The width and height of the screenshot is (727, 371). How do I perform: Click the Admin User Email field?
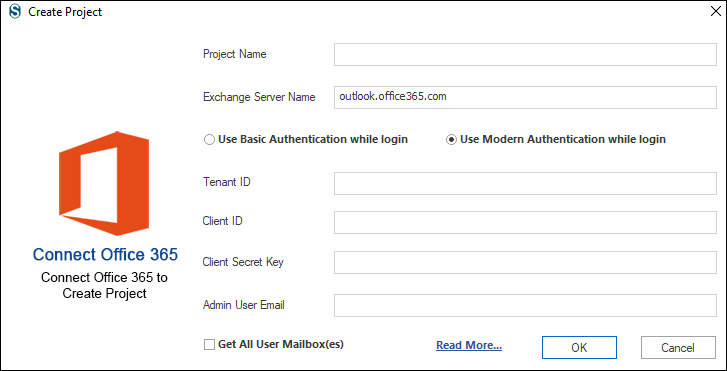525,306
